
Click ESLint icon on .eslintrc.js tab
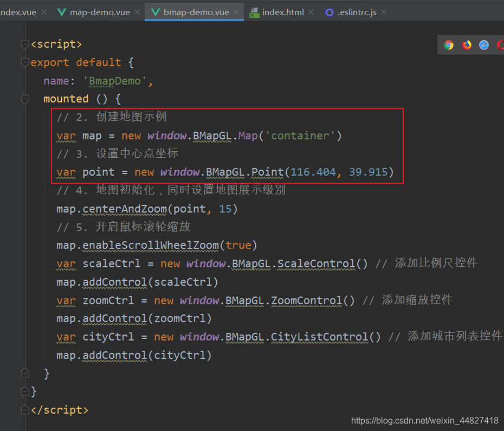(x=329, y=12)
